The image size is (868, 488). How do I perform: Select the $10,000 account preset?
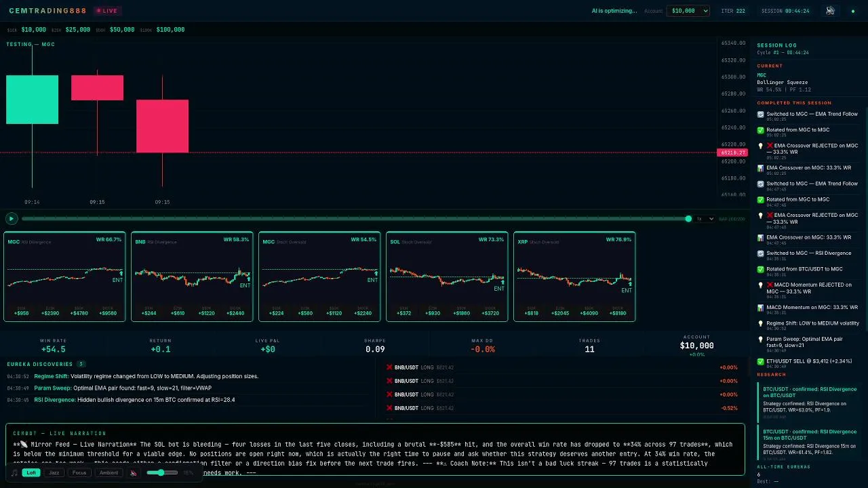point(33,30)
